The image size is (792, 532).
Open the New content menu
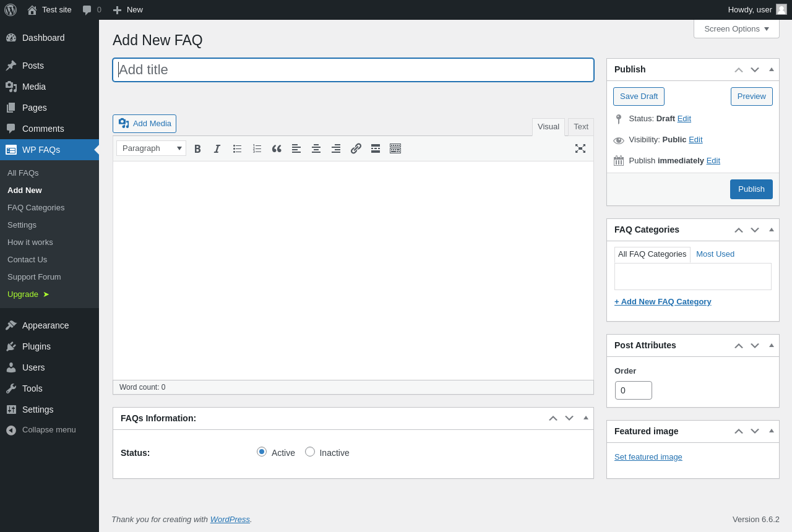click(x=128, y=10)
